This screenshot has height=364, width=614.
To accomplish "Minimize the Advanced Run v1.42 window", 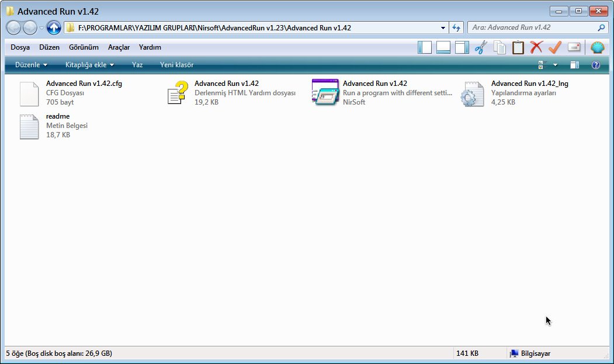I will [559, 11].
